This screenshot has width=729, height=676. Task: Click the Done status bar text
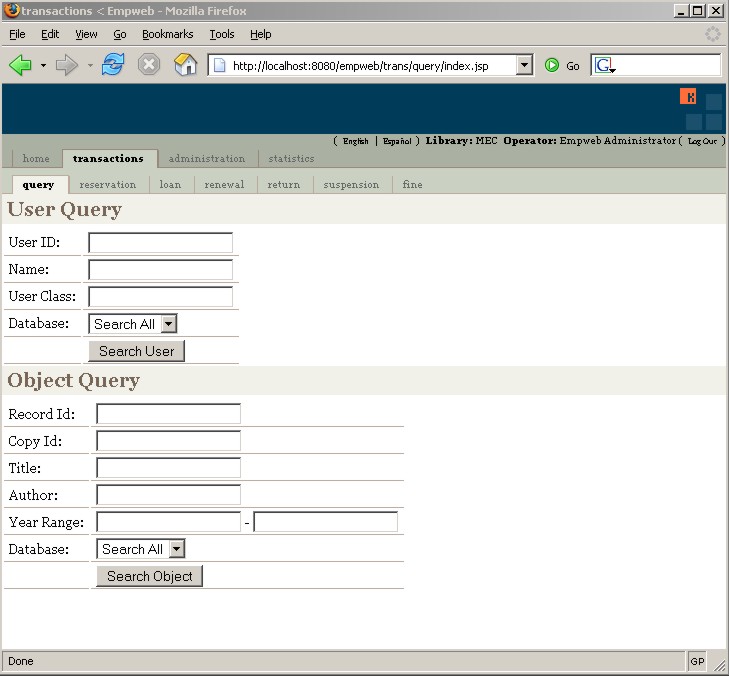tap(20, 661)
